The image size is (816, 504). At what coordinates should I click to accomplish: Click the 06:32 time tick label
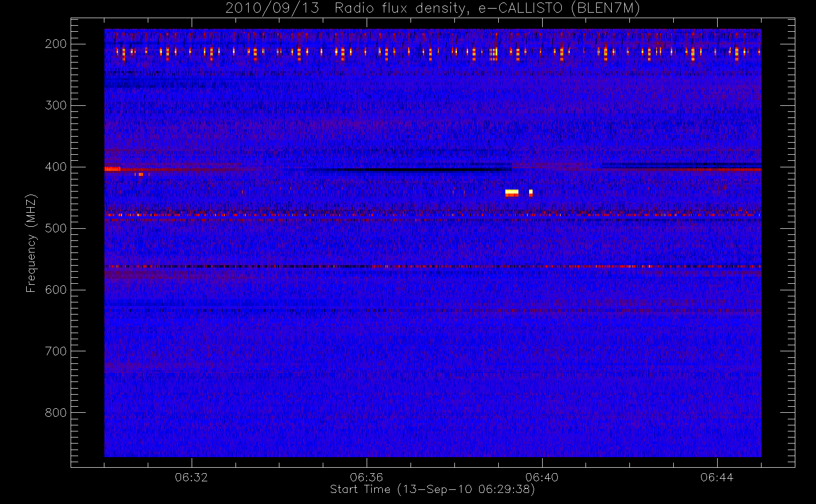(191, 477)
